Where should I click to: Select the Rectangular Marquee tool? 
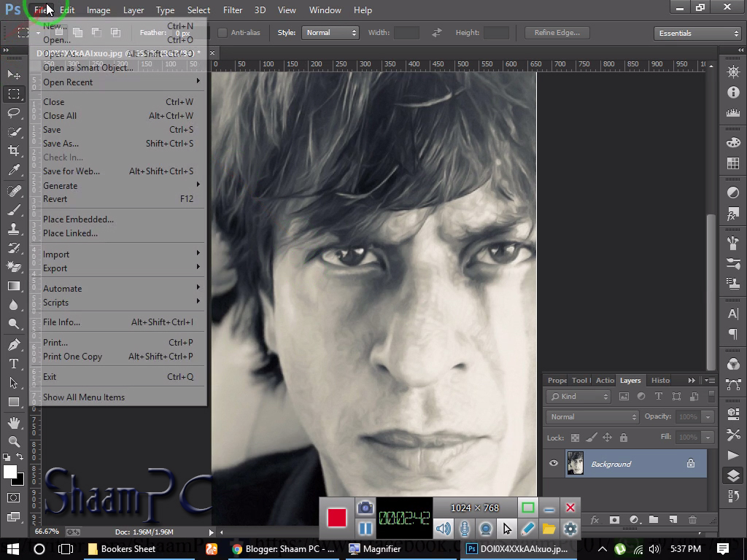(14, 94)
